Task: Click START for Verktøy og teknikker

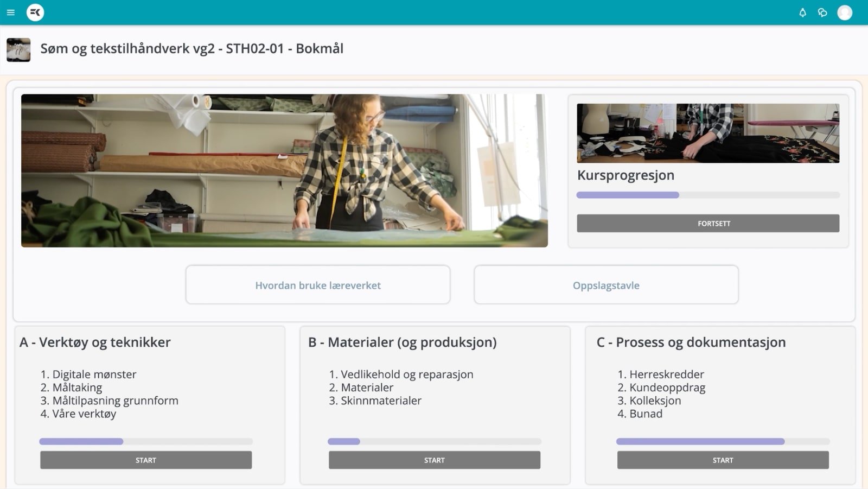Action: pyautogui.click(x=146, y=460)
